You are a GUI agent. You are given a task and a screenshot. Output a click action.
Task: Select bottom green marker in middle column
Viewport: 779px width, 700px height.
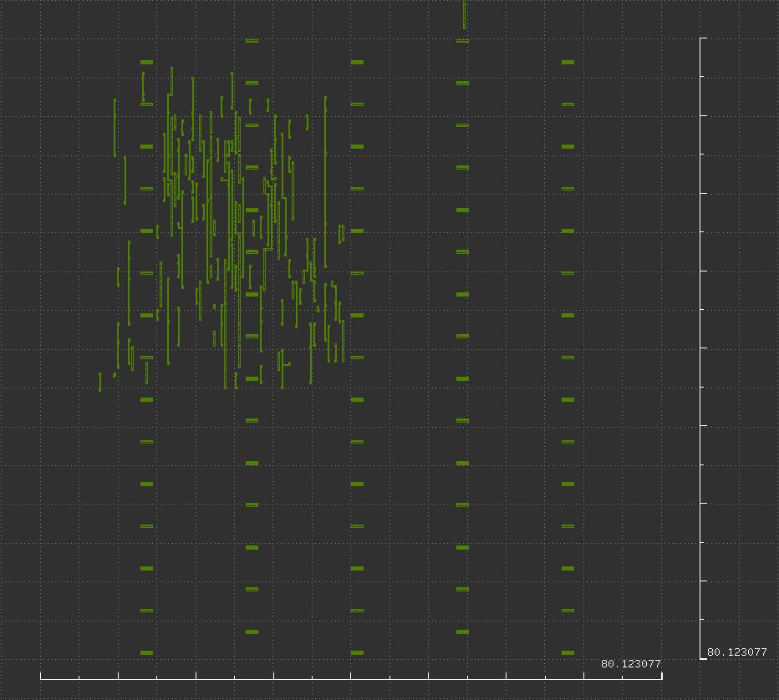click(x=357, y=653)
